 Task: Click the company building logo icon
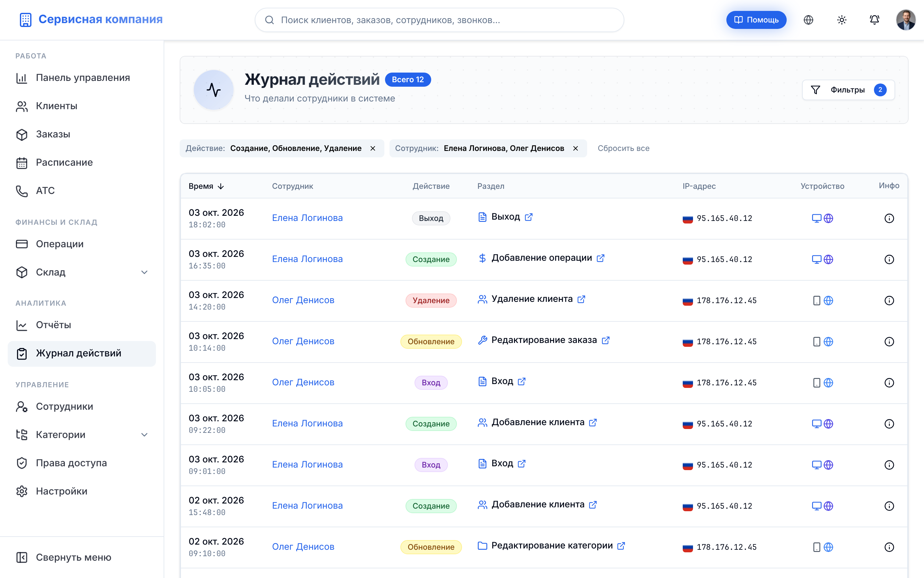click(x=26, y=20)
